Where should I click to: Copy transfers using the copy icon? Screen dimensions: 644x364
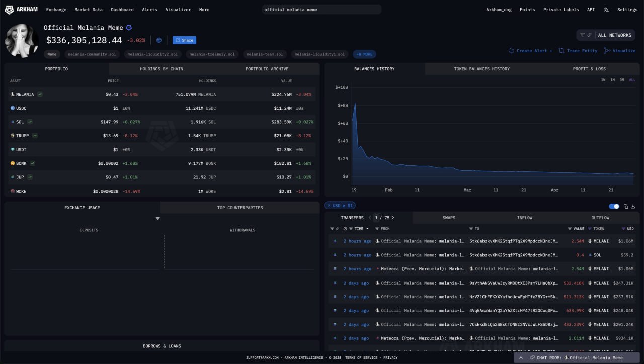[x=626, y=206]
